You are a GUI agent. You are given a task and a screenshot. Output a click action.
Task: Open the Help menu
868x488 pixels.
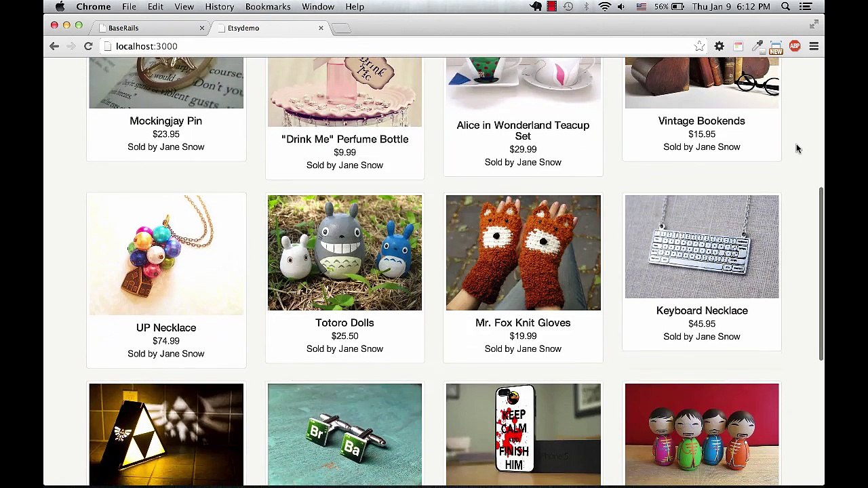tap(355, 7)
